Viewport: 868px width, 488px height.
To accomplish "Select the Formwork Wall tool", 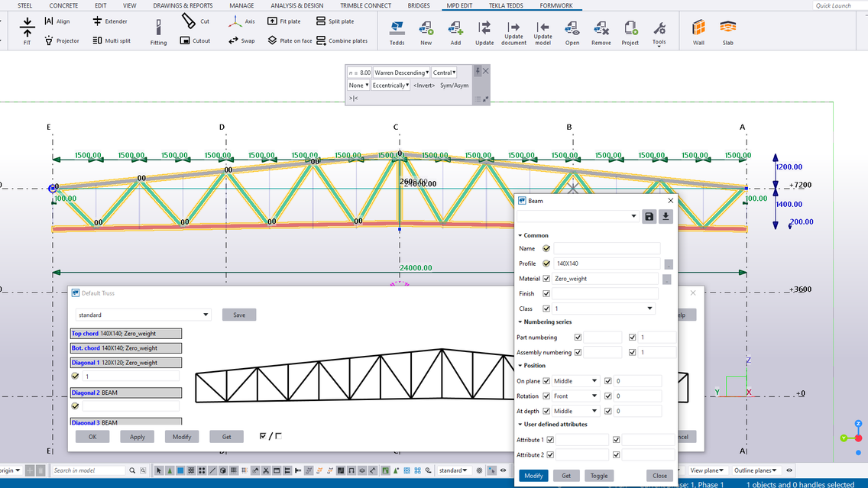I will [698, 33].
